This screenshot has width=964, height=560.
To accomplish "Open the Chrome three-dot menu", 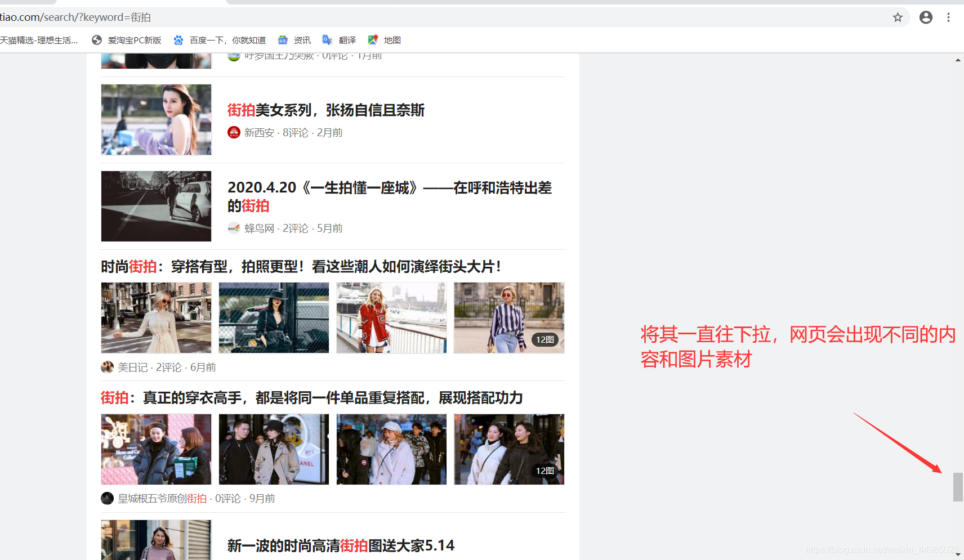I will click(x=948, y=17).
